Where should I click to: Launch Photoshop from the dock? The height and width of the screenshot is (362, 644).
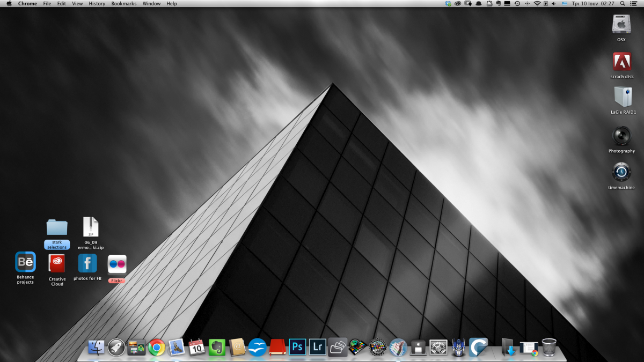point(297,348)
